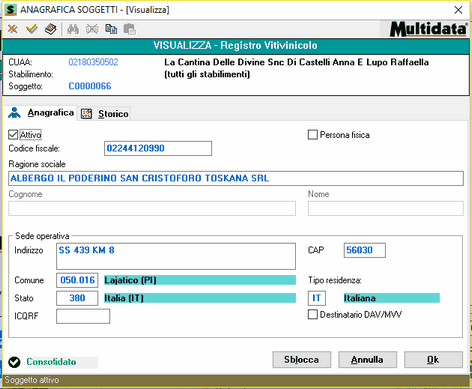Click the Sede operativa group label

point(42,236)
